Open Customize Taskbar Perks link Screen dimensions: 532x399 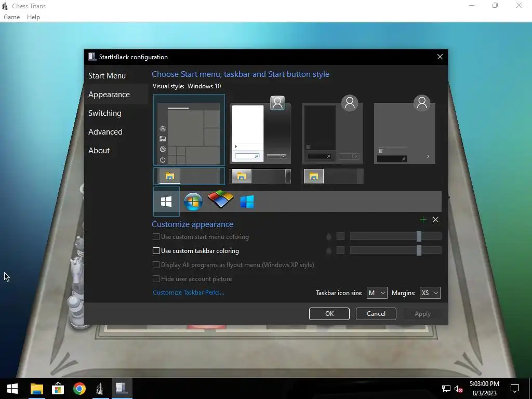188,292
